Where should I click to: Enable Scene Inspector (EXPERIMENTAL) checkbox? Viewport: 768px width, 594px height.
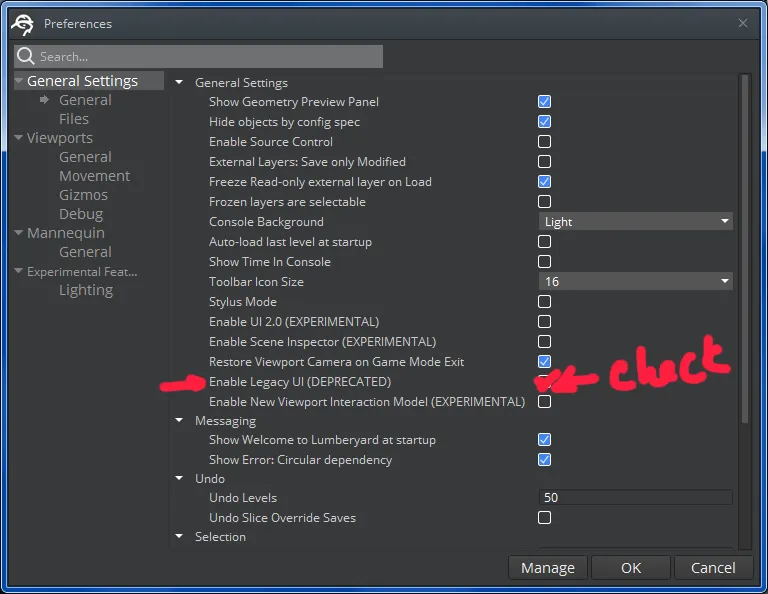pos(544,342)
